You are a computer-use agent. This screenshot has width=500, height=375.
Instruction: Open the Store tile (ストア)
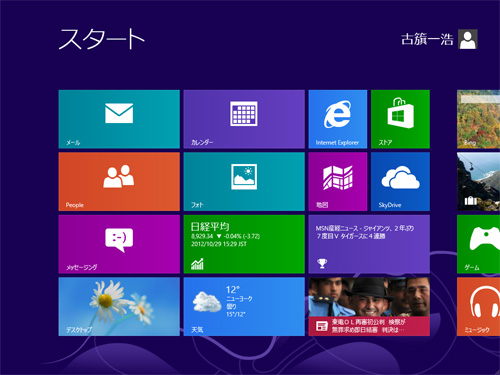[400, 119]
